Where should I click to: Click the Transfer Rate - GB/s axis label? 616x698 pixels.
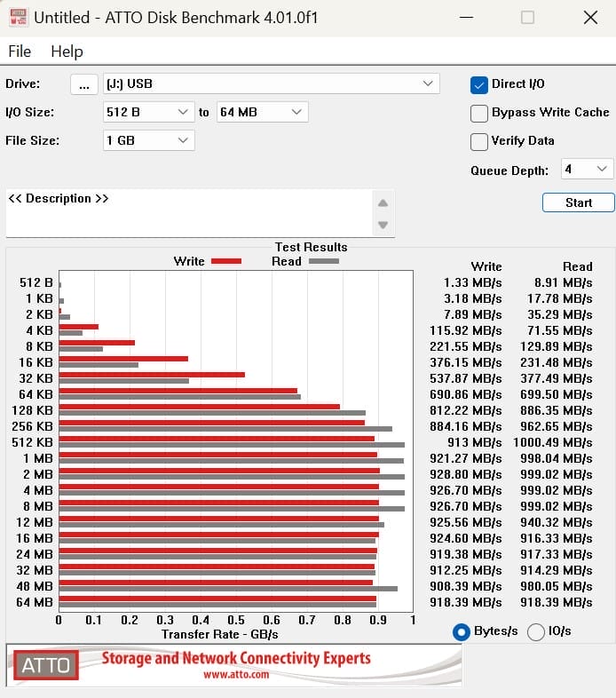[x=220, y=634]
